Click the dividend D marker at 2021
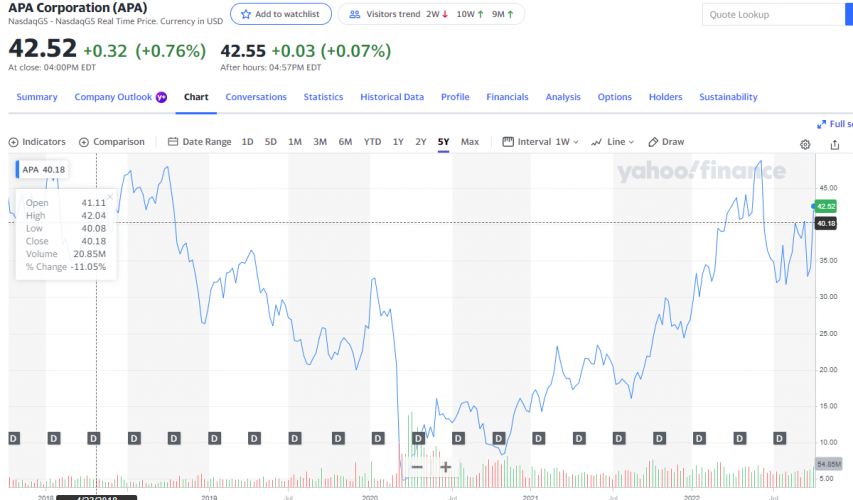The height and width of the screenshot is (500, 853). point(539,439)
